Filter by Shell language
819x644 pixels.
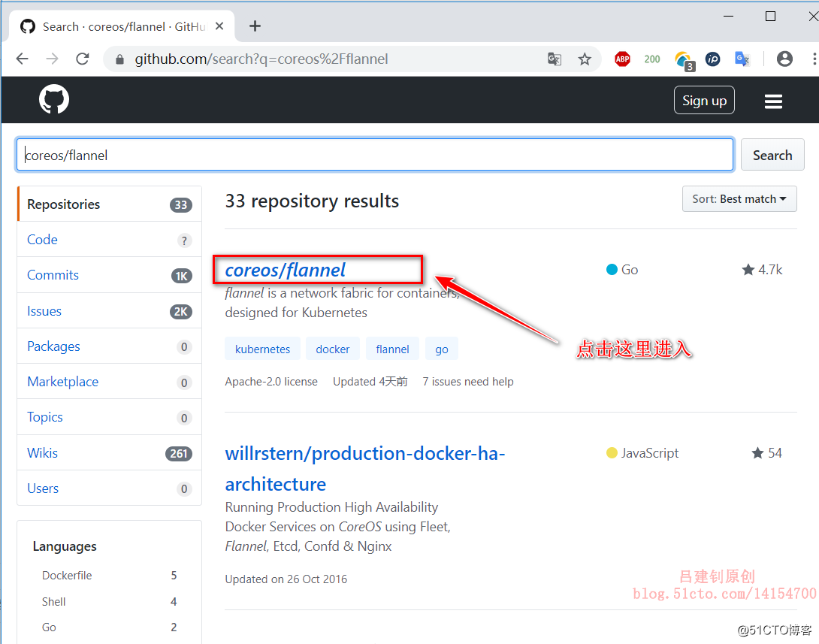109,602
